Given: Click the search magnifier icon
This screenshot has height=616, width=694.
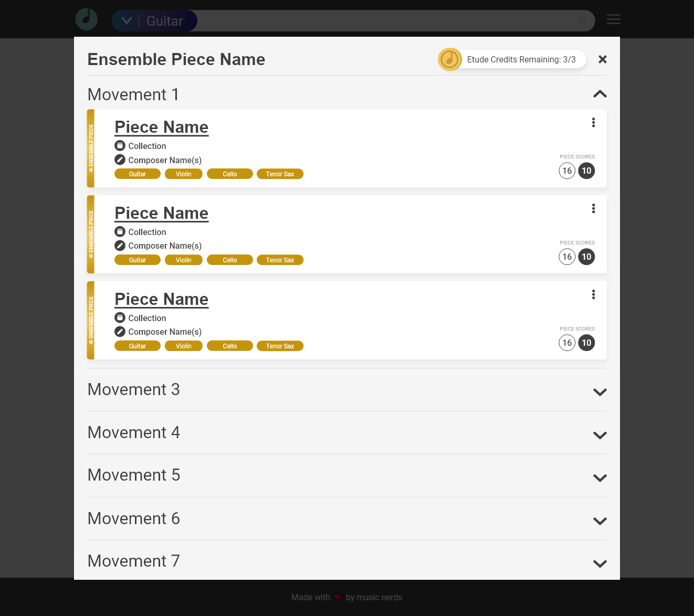Looking at the screenshot, I should point(583,21).
